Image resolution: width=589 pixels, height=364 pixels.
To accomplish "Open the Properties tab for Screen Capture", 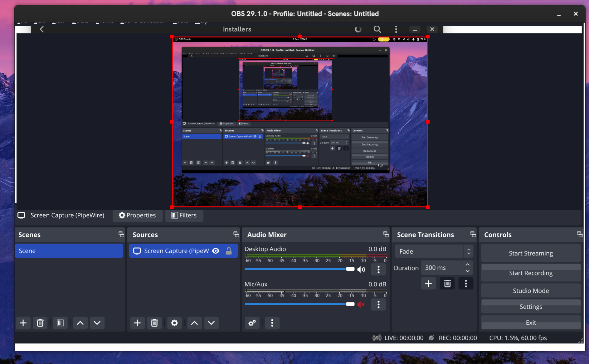I will click(137, 215).
